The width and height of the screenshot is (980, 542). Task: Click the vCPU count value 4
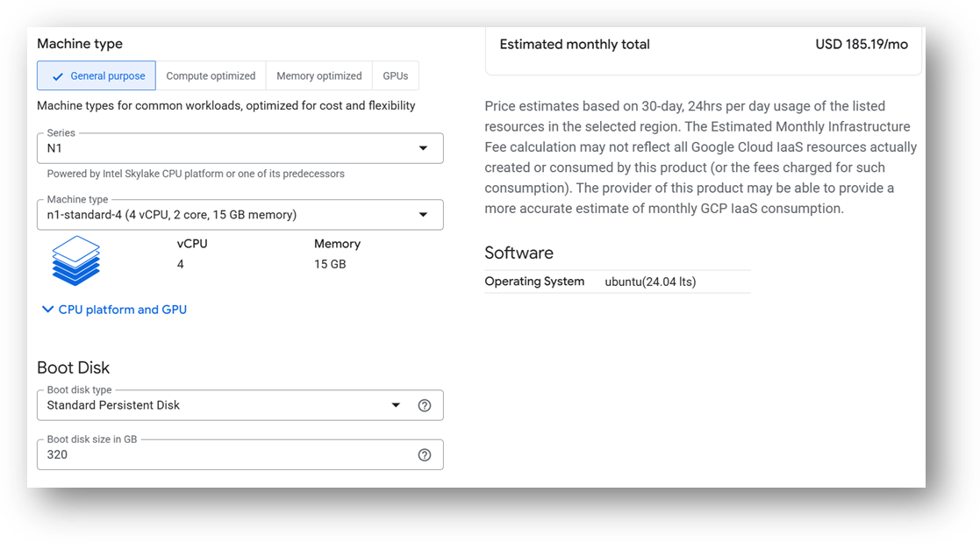point(181,264)
